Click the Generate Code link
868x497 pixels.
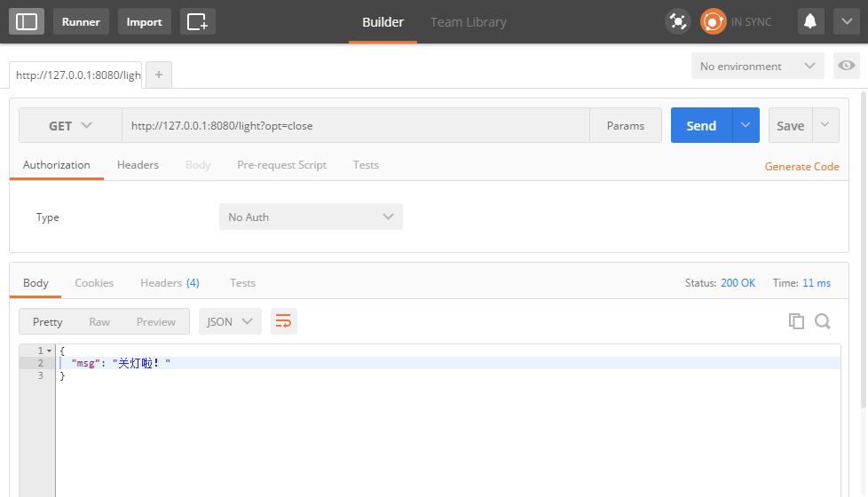coord(801,166)
